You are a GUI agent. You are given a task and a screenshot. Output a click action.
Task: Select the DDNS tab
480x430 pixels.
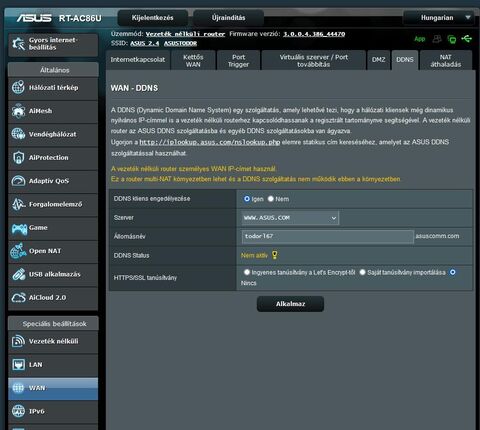[x=405, y=60]
